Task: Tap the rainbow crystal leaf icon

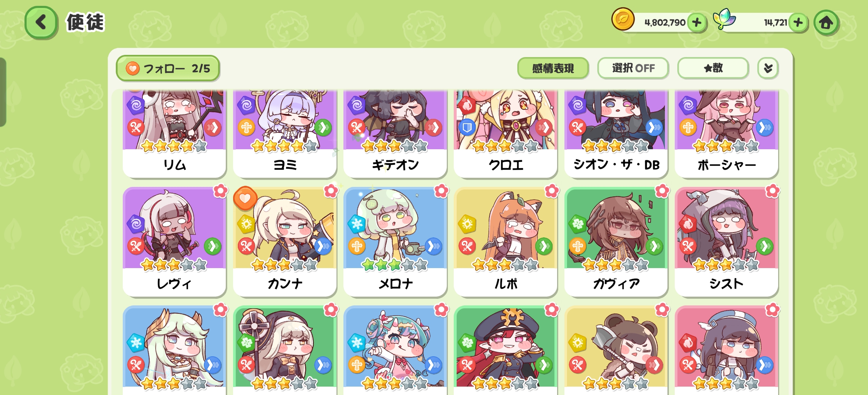Action: pos(724,19)
